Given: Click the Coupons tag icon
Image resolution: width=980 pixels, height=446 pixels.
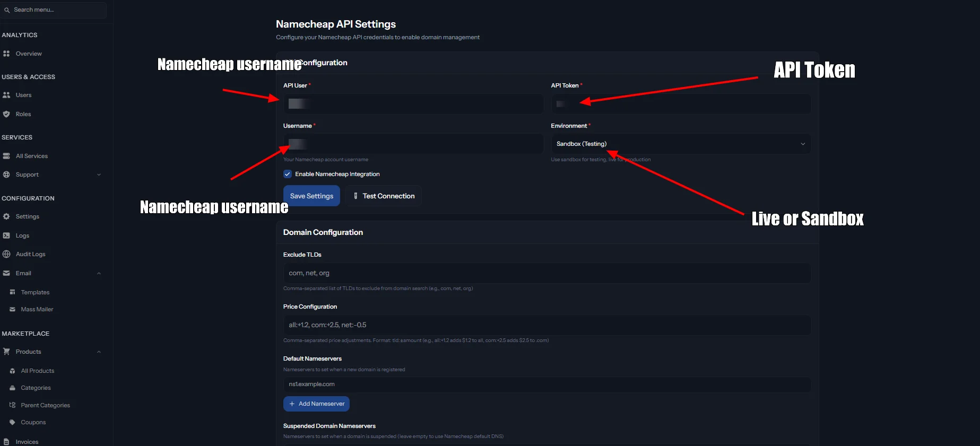Looking at the screenshot, I should tap(12, 422).
